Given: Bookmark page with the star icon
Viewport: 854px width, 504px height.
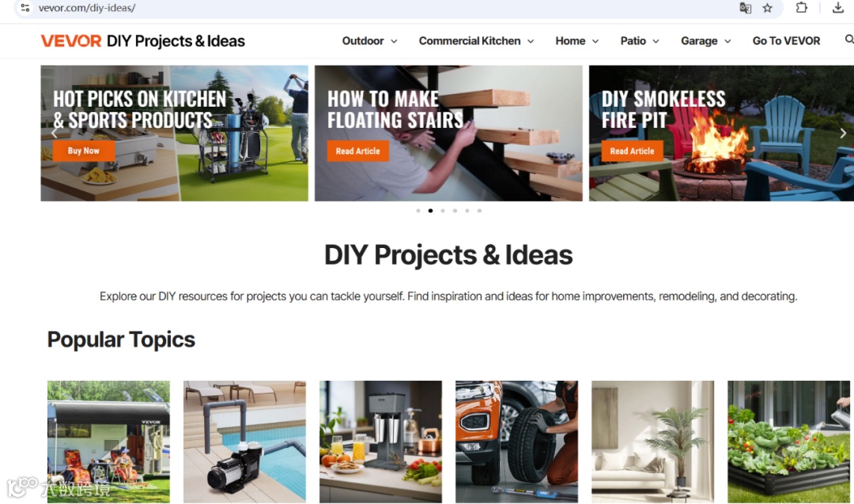Looking at the screenshot, I should (767, 8).
